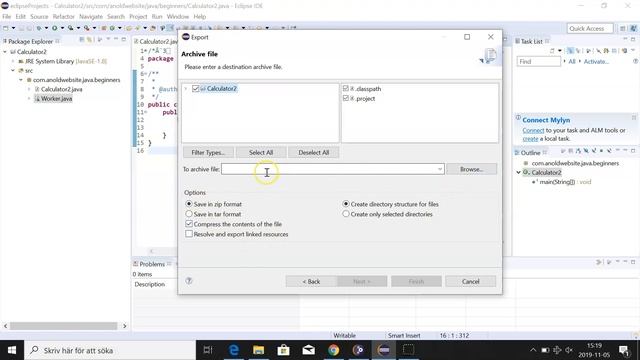Maximize the Outline view
This screenshot has width=640, height=360.
point(633,151)
